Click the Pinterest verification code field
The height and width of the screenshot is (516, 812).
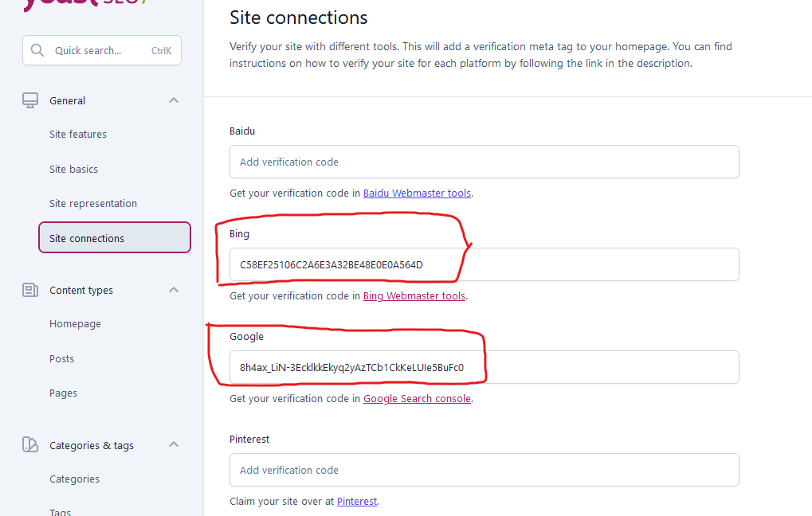tap(484, 470)
